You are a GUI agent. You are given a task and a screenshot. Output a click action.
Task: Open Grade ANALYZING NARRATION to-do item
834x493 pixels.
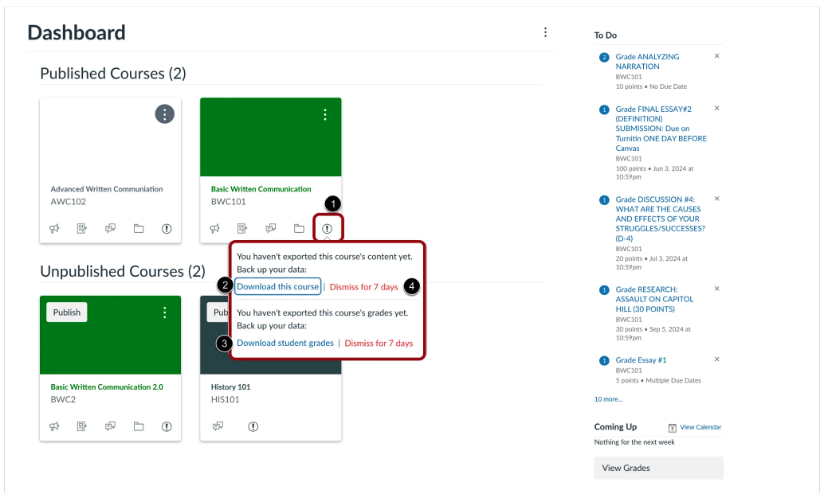tap(647, 61)
